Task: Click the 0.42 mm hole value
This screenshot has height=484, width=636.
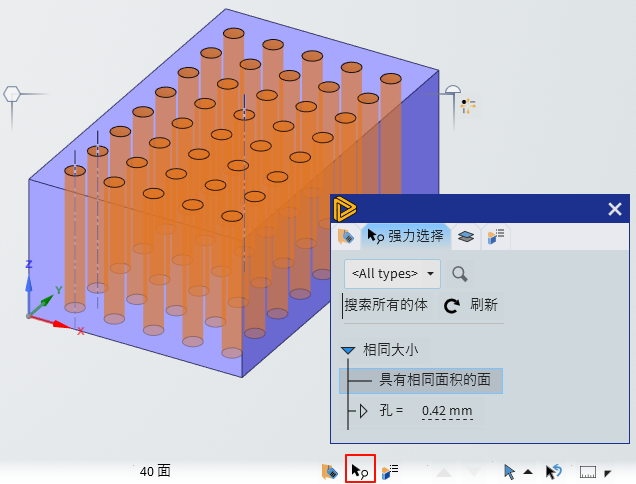Action: coord(447,411)
